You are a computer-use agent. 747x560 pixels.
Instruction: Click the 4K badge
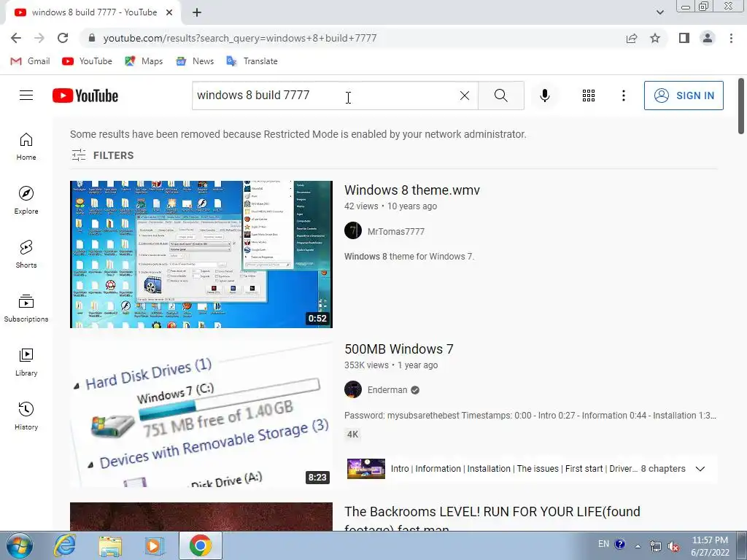[x=352, y=435]
